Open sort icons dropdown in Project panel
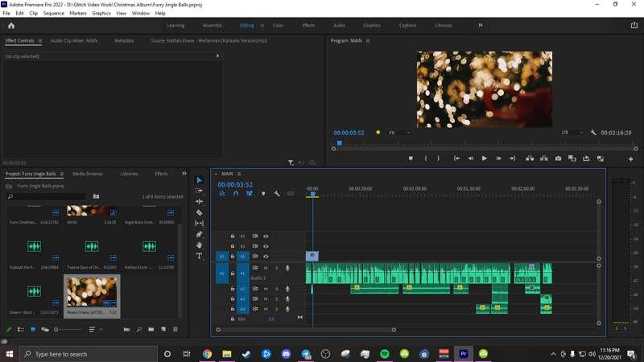This screenshot has width=644, height=362. click(x=95, y=329)
